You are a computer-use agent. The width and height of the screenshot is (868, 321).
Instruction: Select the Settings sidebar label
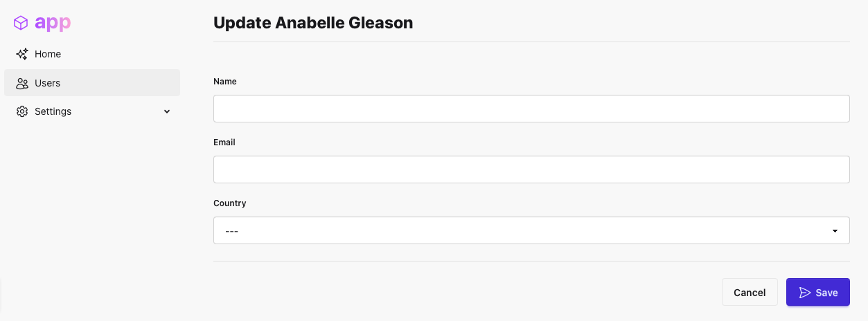point(53,111)
